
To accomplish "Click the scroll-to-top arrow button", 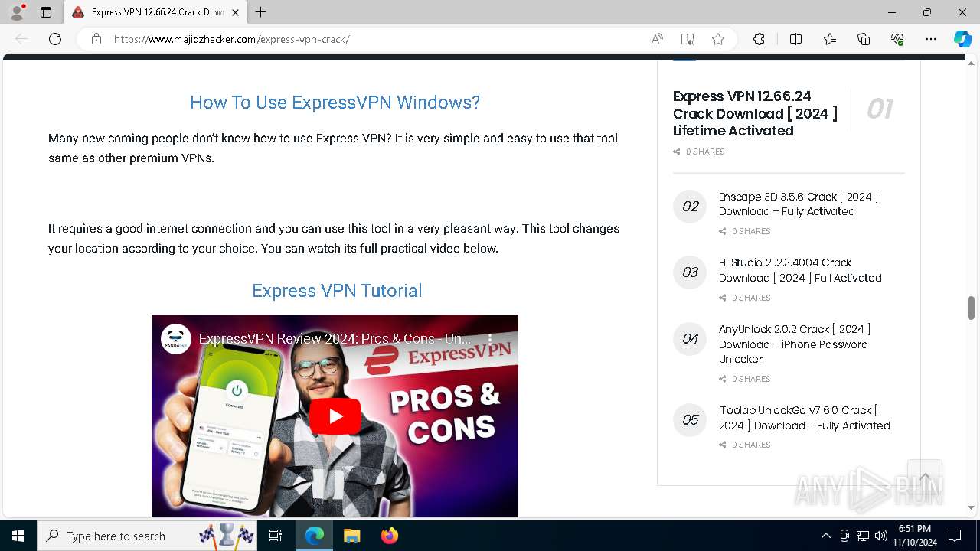I will pyautogui.click(x=924, y=478).
